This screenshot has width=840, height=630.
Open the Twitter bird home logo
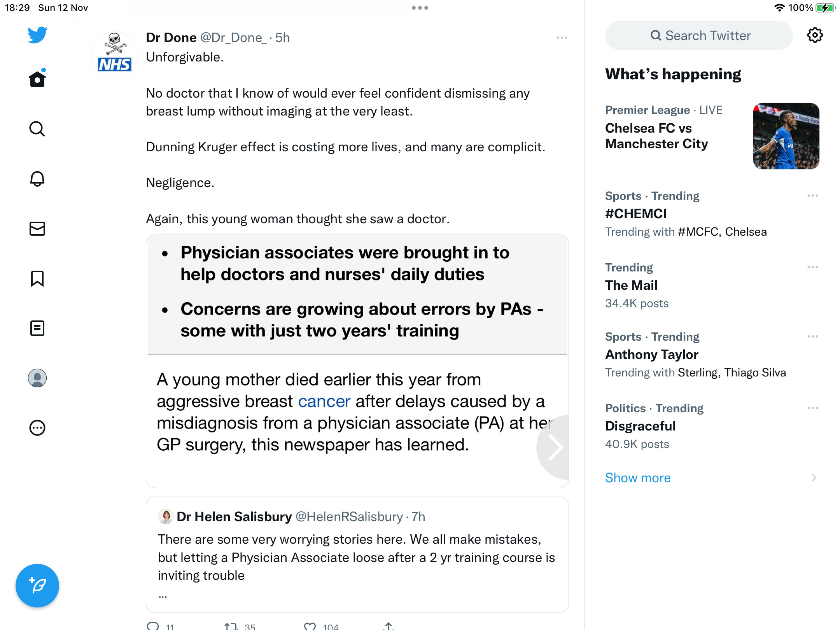tap(37, 35)
